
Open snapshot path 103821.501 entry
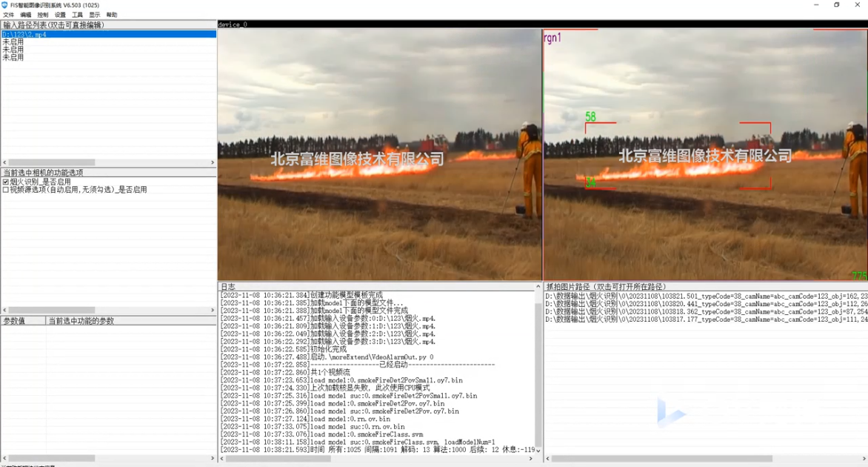[x=706, y=297]
